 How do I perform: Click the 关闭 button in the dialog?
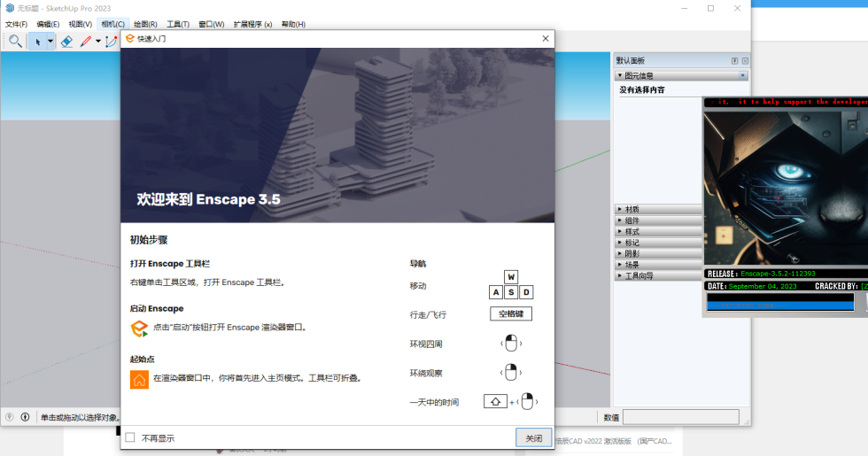pyautogui.click(x=533, y=437)
